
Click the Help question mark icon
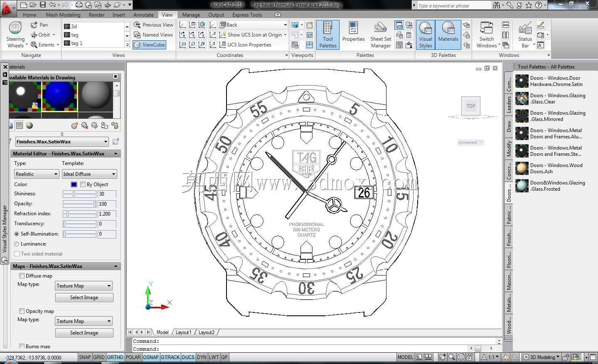[539, 5]
